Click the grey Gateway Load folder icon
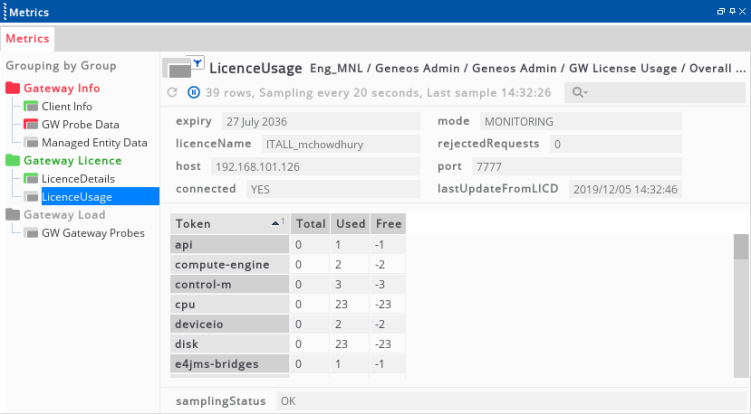Image resolution: width=751 pixels, height=414 pixels. point(13,215)
